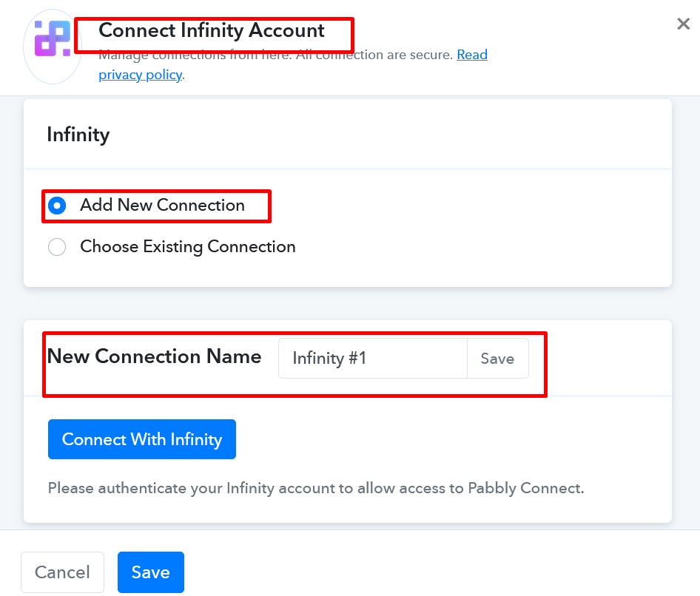The height and width of the screenshot is (596, 700).
Task: Click the Cancel button at the bottom
Action: pos(62,572)
